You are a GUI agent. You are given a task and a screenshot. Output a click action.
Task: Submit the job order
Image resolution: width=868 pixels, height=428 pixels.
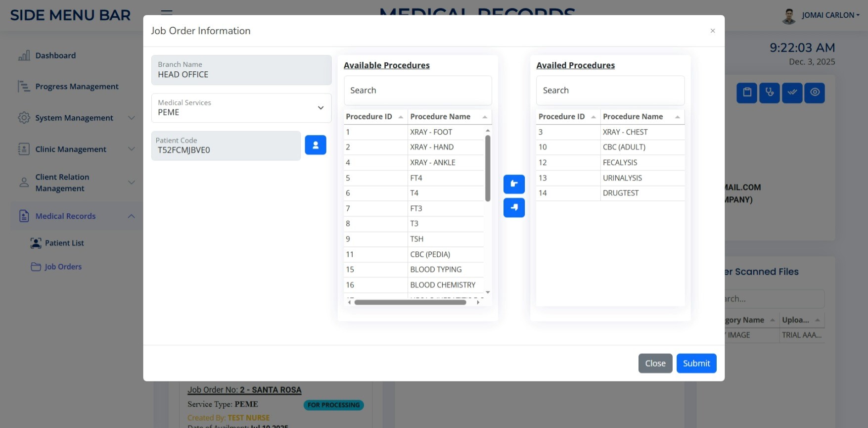pyautogui.click(x=696, y=363)
